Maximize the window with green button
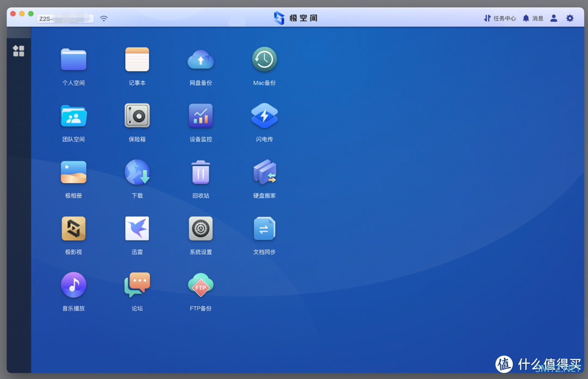Image resolution: width=588 pixels, height=379 pixels. coord(30,14)
